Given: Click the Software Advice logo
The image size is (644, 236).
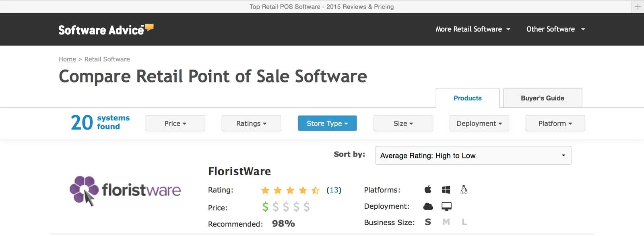Looking at the screenshot, I should pos(106,29).
